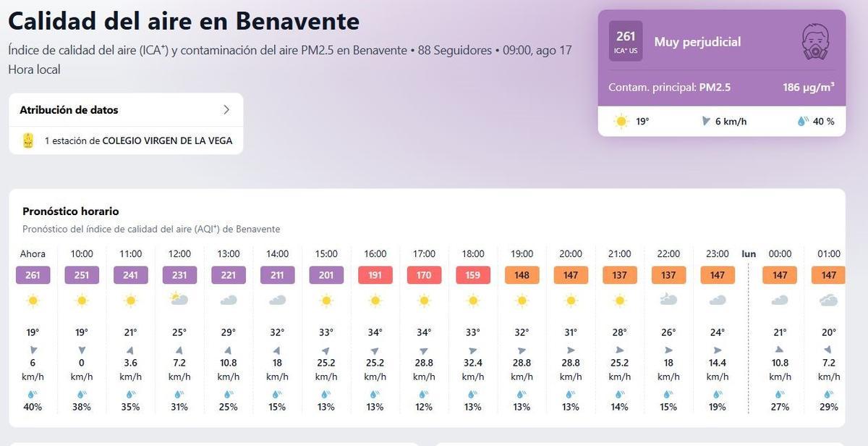Click the PM2.5 pollutant label
This screenshot has height=446, width=868.
713,87
